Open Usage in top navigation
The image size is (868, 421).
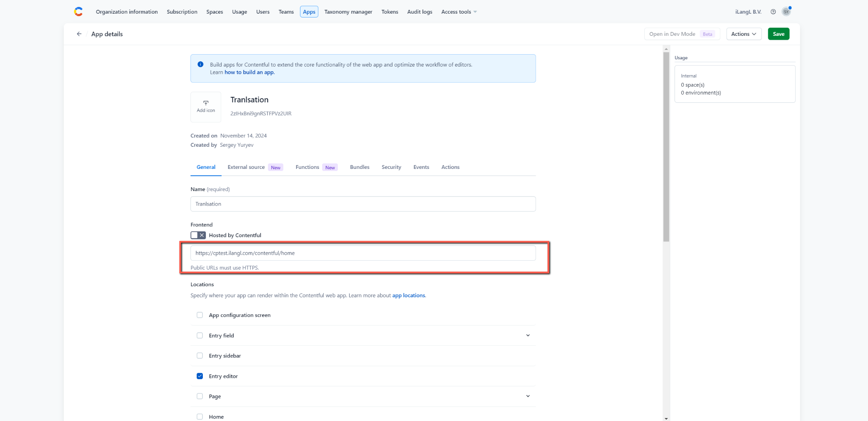point(239,12)
